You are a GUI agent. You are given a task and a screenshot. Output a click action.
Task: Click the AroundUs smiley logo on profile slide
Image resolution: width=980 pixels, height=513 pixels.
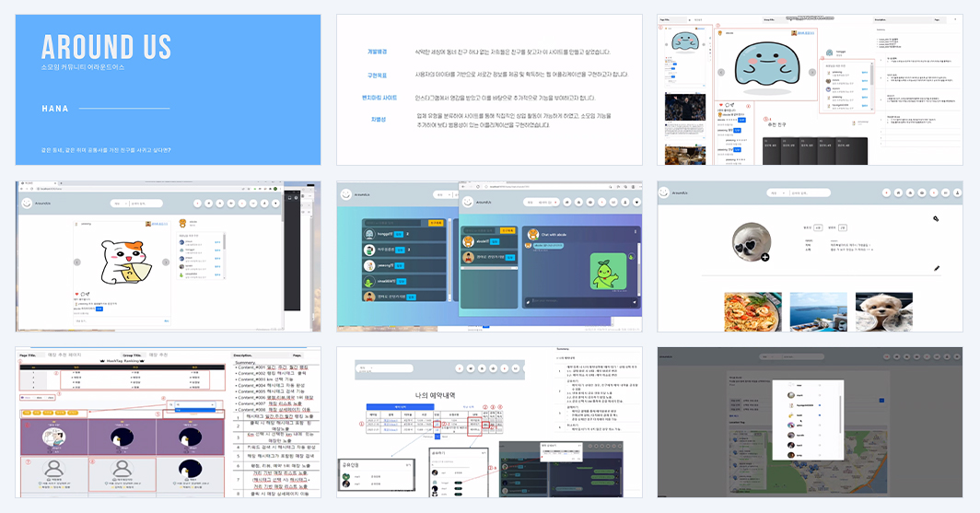(664, 192)
